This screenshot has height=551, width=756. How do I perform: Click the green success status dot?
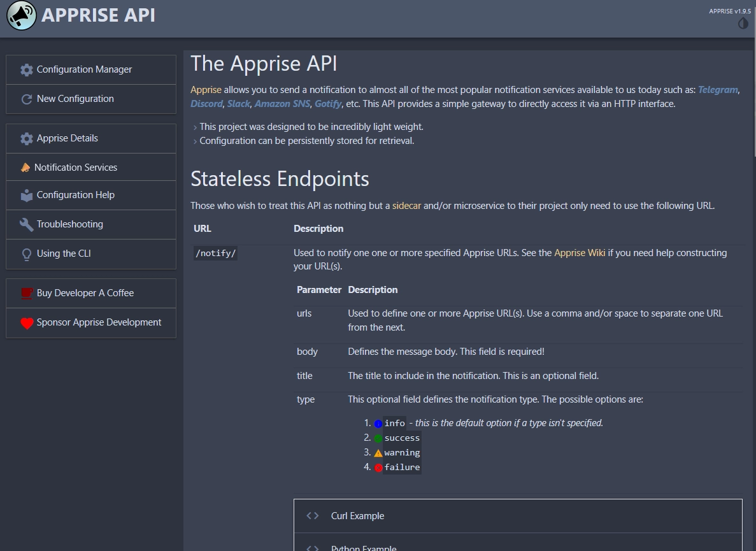(x=378, y=438)
